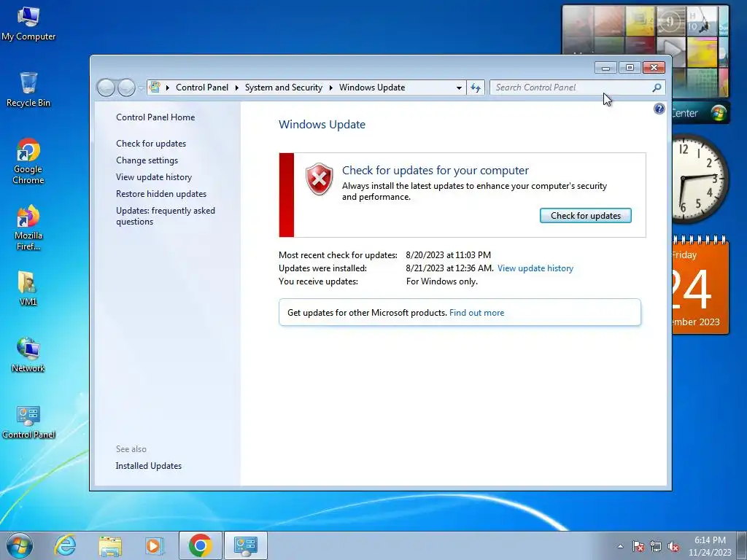Click the refresh button in address bar
The width and height of the screenshot is (747, 560).
[x=476, y=87]
